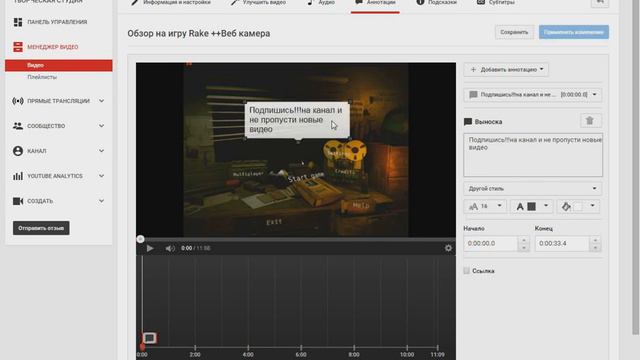640x360 pixels.
Task: Expand the Канал section
Action: (101, 151)
